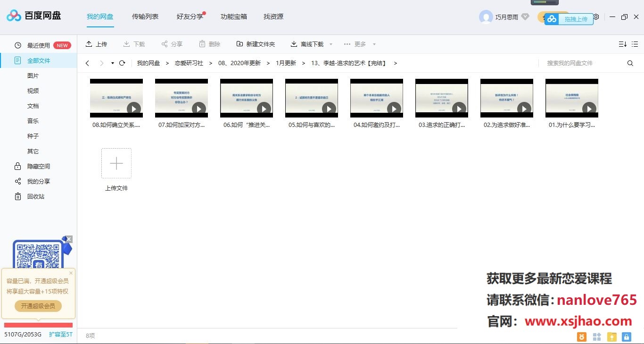Refresh the current folder view
644x344 pixels.
(123, 62)
